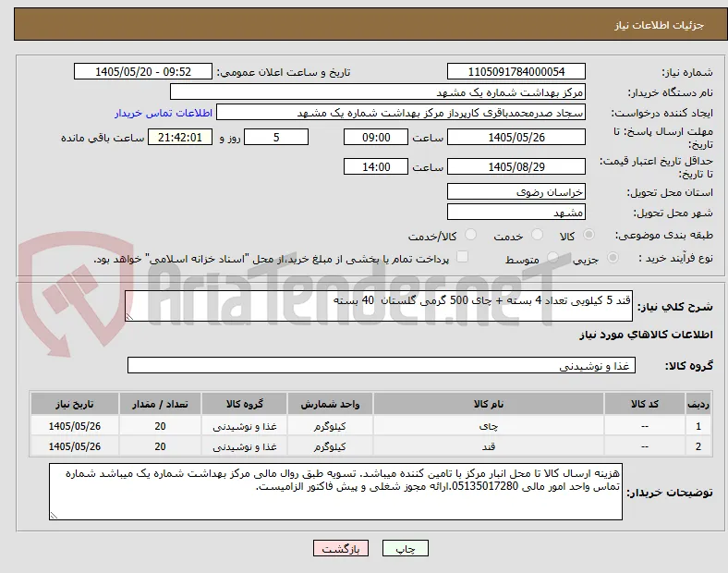Click the response deadline date 1405/05/26 field
Screen dimensions: 728x573
coord(516,138)
